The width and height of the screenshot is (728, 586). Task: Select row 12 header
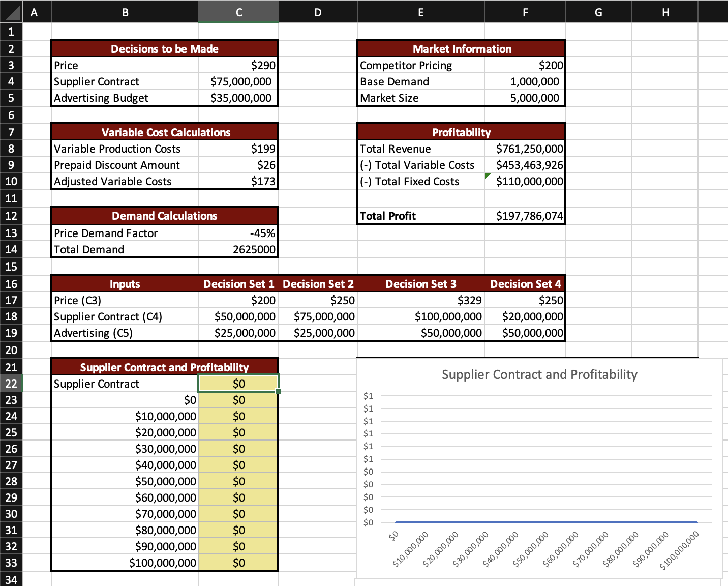click(x=11, y=216)
